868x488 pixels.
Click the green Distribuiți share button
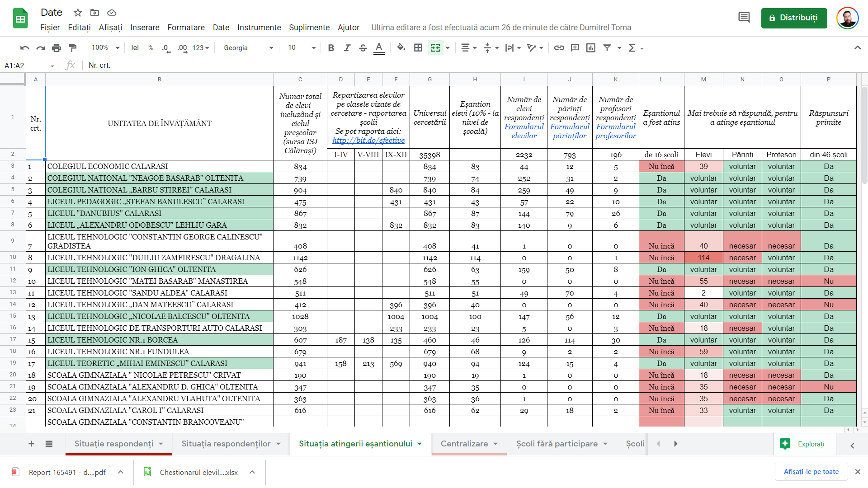tap(794, 18)
